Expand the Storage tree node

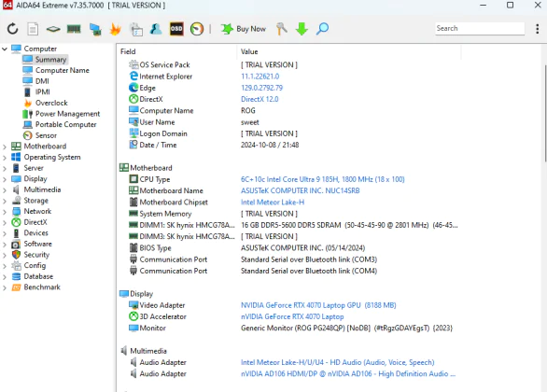pos(5,201)
